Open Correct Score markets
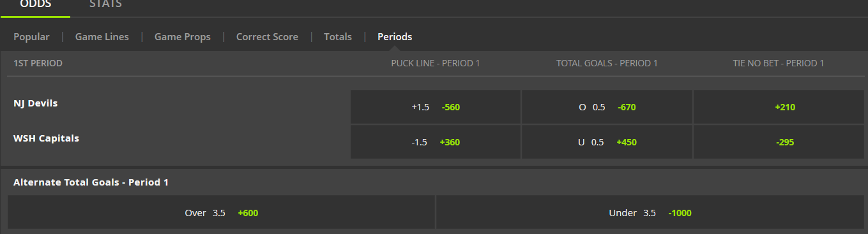 [x=267, y=37]
